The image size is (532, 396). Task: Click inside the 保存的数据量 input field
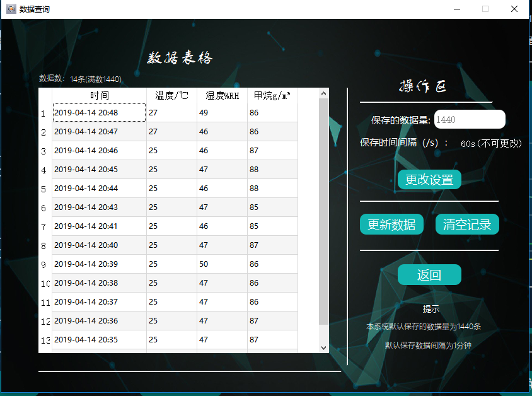[x=470, y=119]
